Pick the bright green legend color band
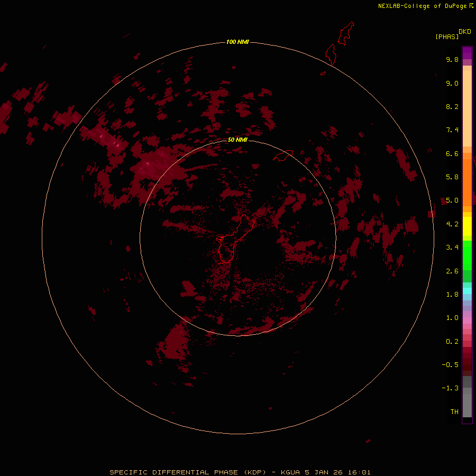This screenshot has width=476, height=476. pyautogui.click(x=467, y=255)
